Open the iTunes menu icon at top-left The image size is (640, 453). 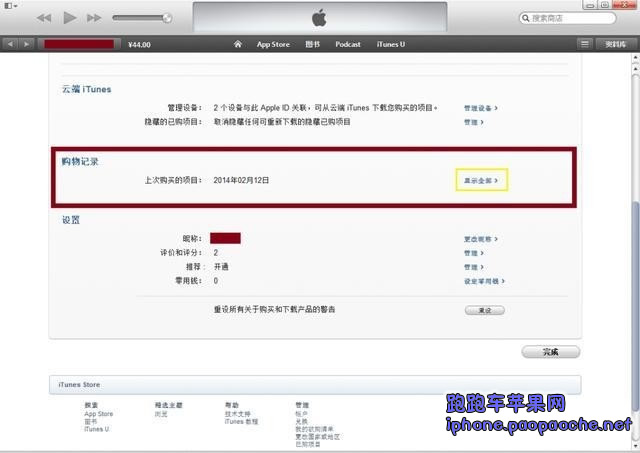pos(10,6)
